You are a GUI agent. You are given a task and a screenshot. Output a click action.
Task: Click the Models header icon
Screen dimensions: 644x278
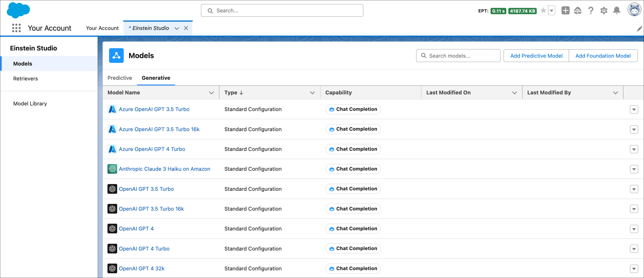(116, 55)
